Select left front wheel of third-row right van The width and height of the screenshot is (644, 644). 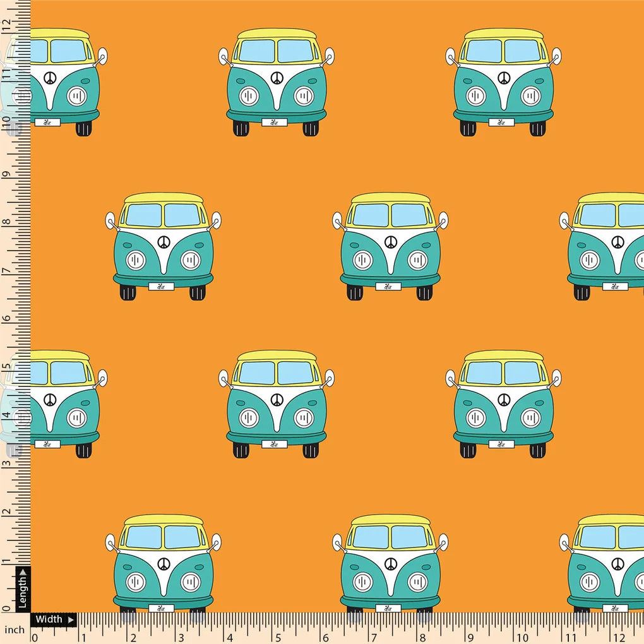(468, 450)
